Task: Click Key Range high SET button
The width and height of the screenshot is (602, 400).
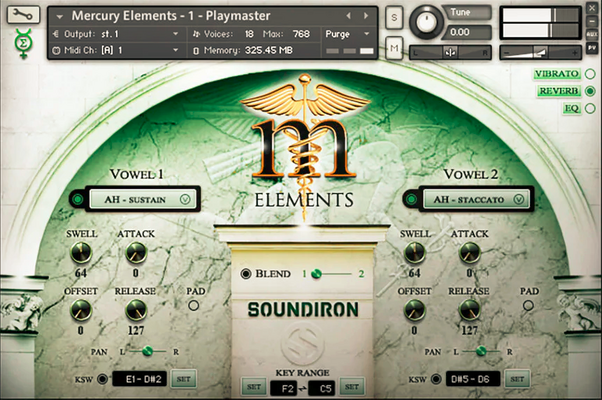Action: pyautogui.click(x=352, y=387)
